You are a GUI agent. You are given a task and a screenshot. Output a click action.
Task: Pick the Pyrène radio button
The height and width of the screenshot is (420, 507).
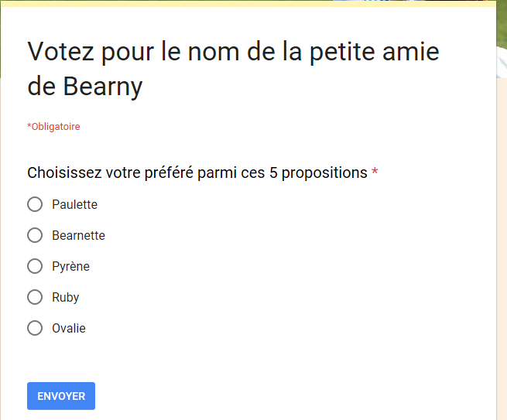(x=35, y=266)
